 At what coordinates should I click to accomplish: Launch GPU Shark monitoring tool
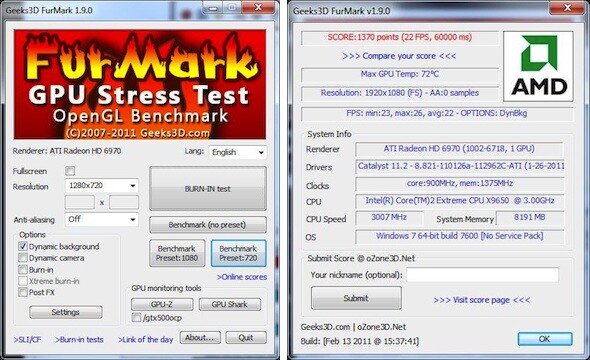(x=230, y=304)
